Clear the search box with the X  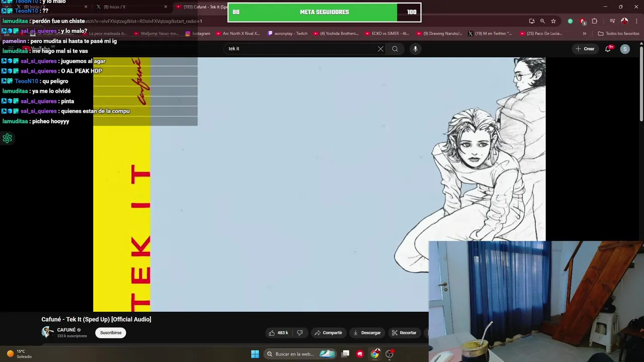(380, 49)
